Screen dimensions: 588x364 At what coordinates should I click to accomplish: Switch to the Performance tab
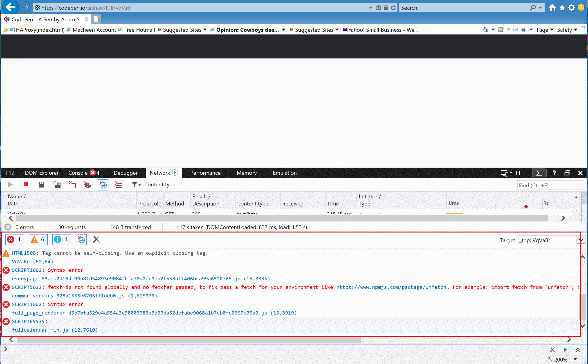pos(205,173)
